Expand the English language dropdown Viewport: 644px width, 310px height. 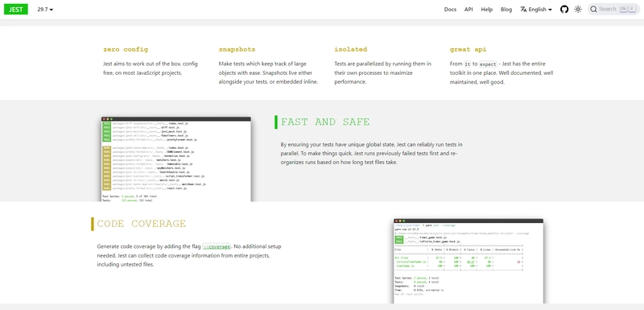pyautogui.click(x=536, y=9)
